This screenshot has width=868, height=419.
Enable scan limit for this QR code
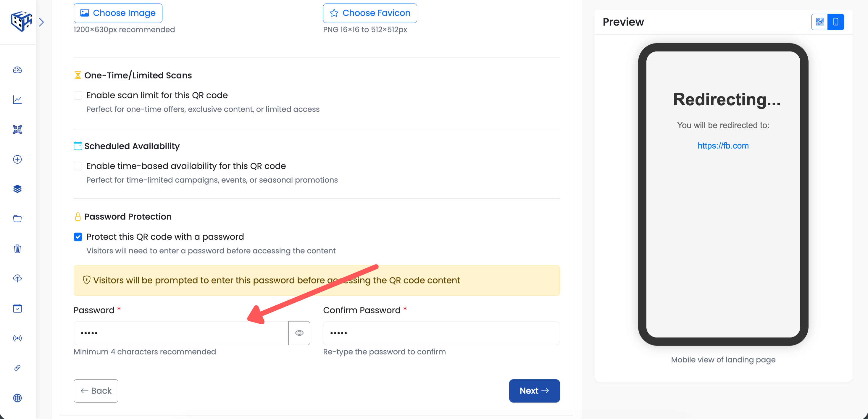point(78,95)
